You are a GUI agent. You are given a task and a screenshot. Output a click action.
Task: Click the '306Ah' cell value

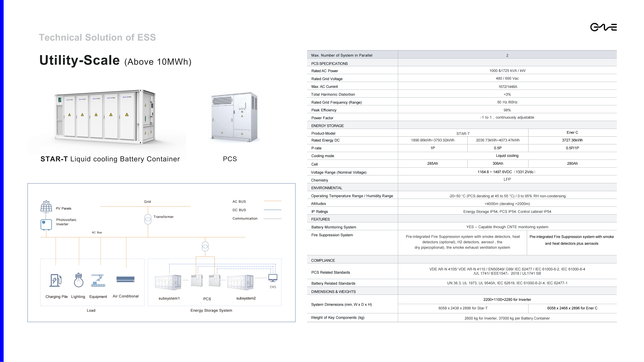click(498, 163)
